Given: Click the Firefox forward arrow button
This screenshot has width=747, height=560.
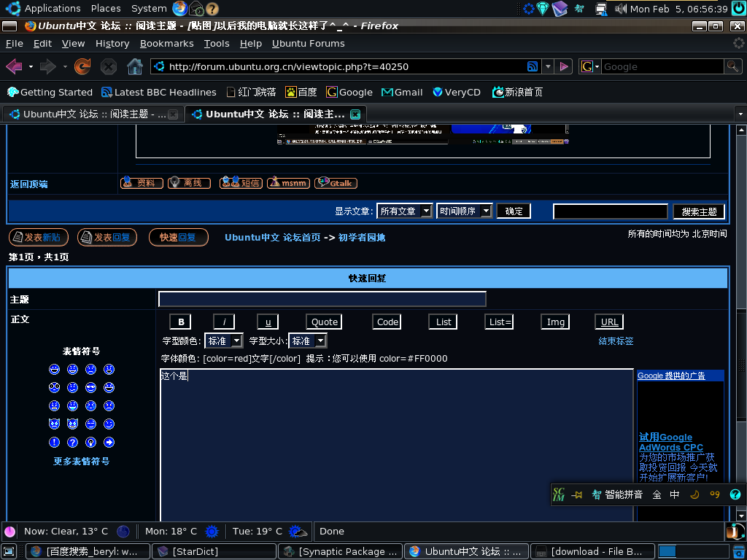Looking at the screenshot, I should coord(48,66).
